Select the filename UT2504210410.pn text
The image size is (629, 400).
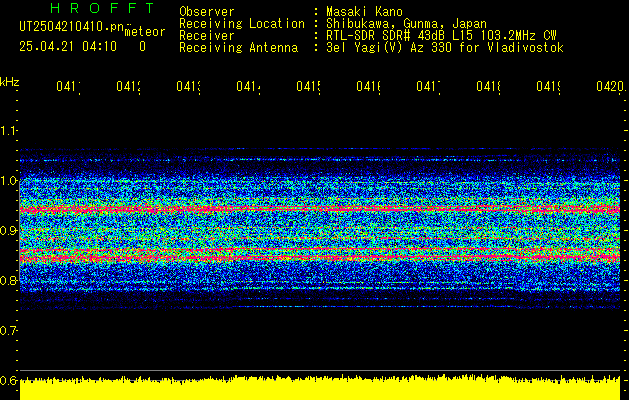pos(71,27)
